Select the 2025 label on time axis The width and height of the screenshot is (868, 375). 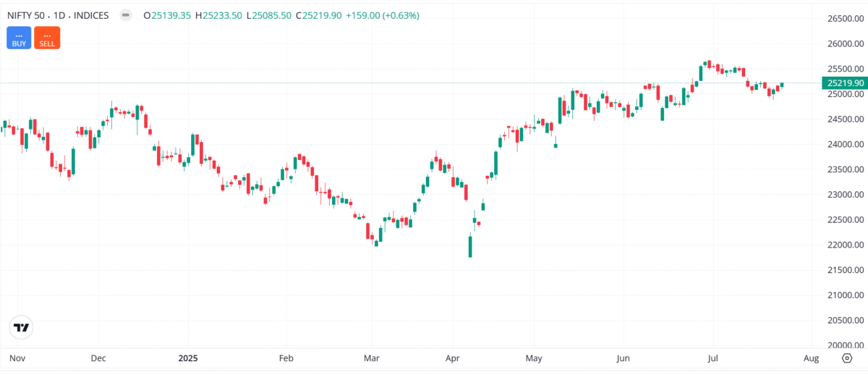[188, 358]
